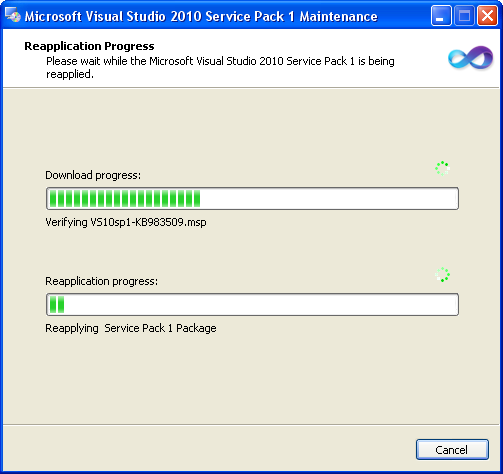
Task: Click the Visual Studio infinity logo
Action: (x=470, y=58)
